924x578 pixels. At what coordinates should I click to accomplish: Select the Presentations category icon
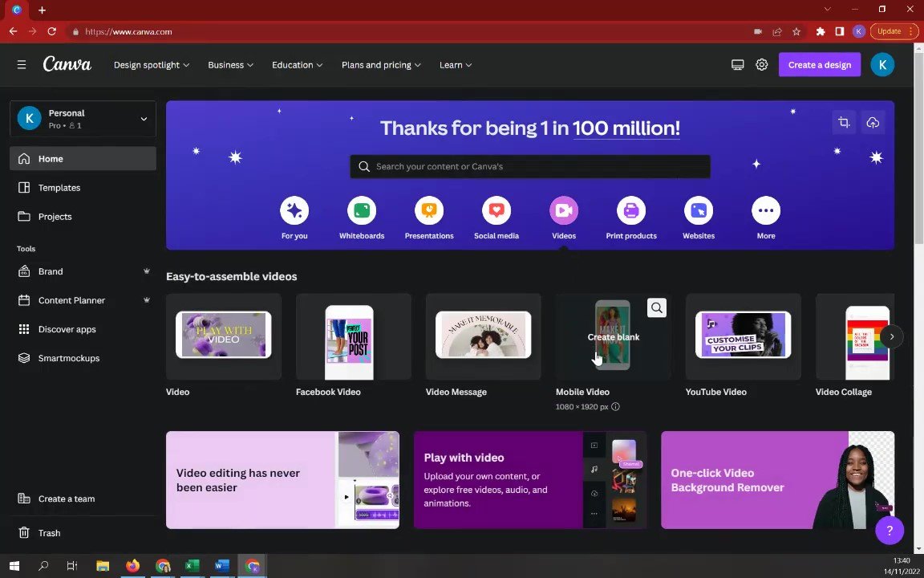tap(429, 210)
